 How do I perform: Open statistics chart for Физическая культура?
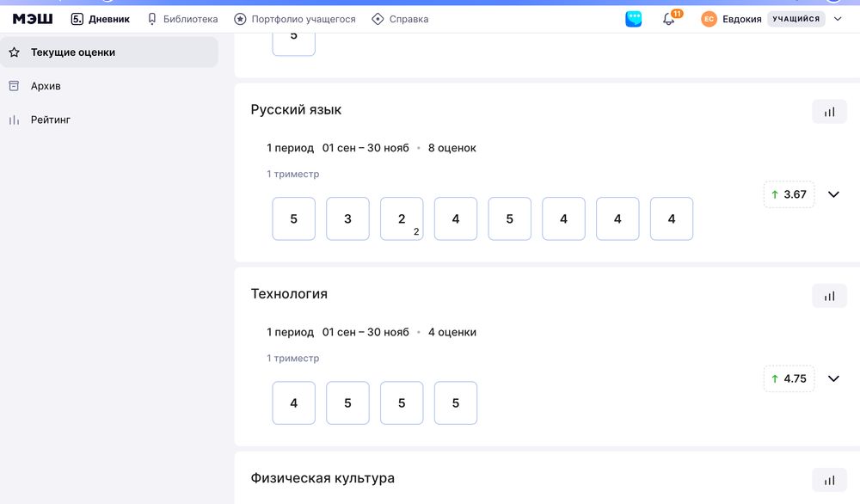[829, 481]
